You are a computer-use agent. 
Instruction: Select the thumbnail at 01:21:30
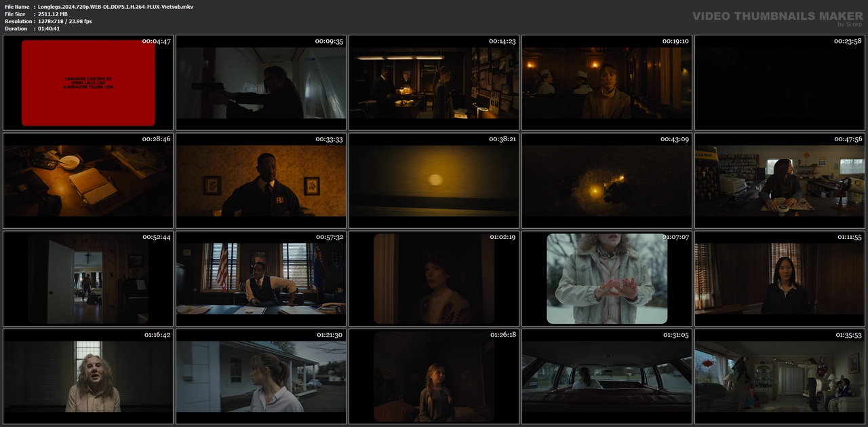(261, 376)
